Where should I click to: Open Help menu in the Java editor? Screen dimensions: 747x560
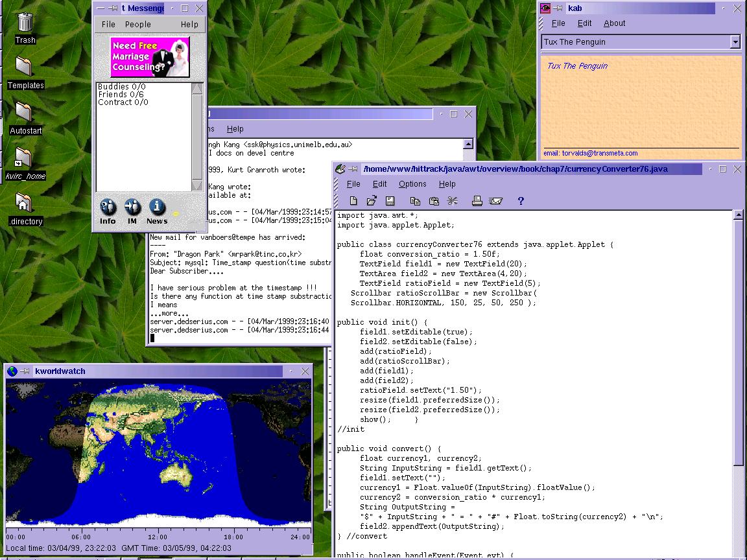coord(447,184)
